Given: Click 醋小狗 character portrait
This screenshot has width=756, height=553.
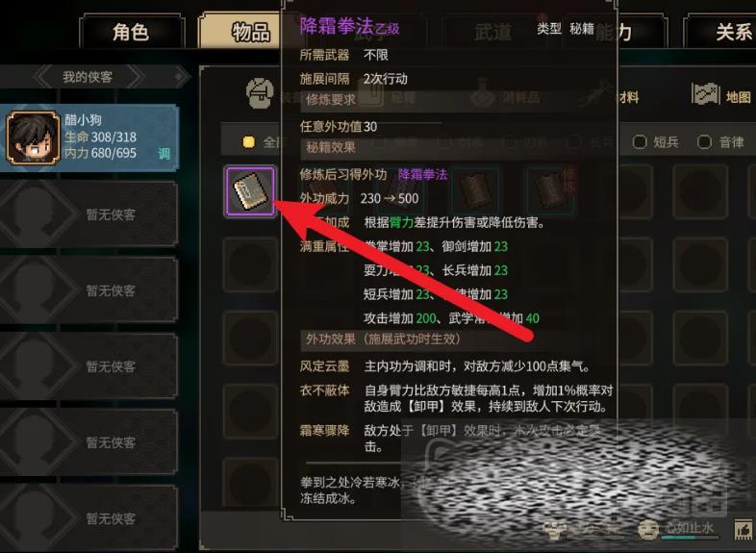Looking at the screenshot, I should coord(34,138).
